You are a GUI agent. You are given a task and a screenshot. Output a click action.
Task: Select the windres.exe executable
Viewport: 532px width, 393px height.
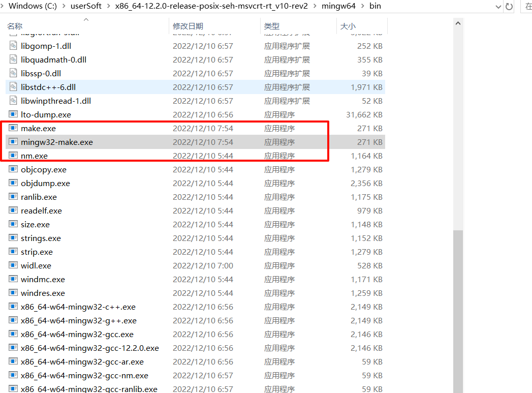point(44,292)
